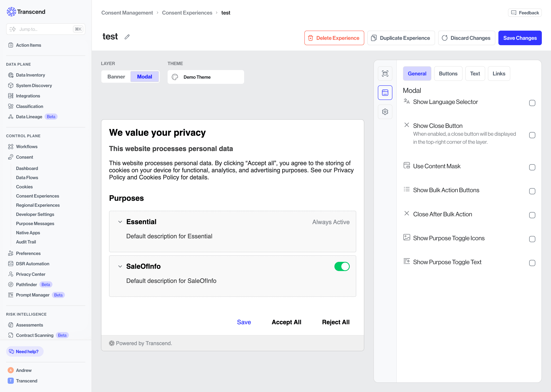The image size is (551, 392).
Task: Check Show Bulk Action Buttons
Action: tap(532, 191)
